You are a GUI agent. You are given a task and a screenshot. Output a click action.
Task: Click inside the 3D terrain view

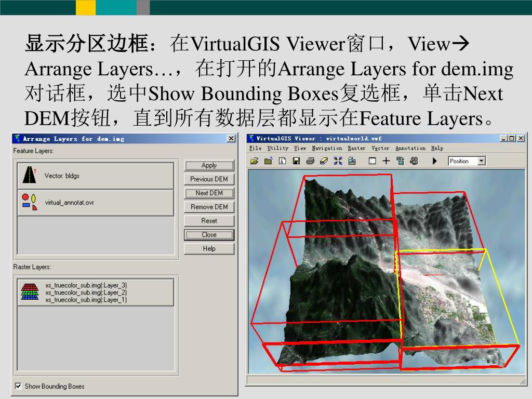coord(387,271)
